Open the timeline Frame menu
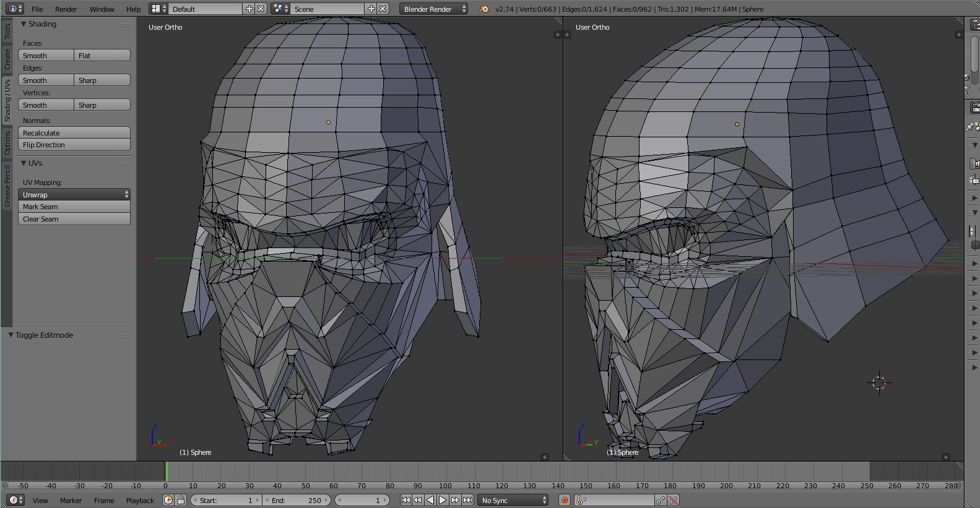This screenshot has height=508, width=980. point(104,500)
